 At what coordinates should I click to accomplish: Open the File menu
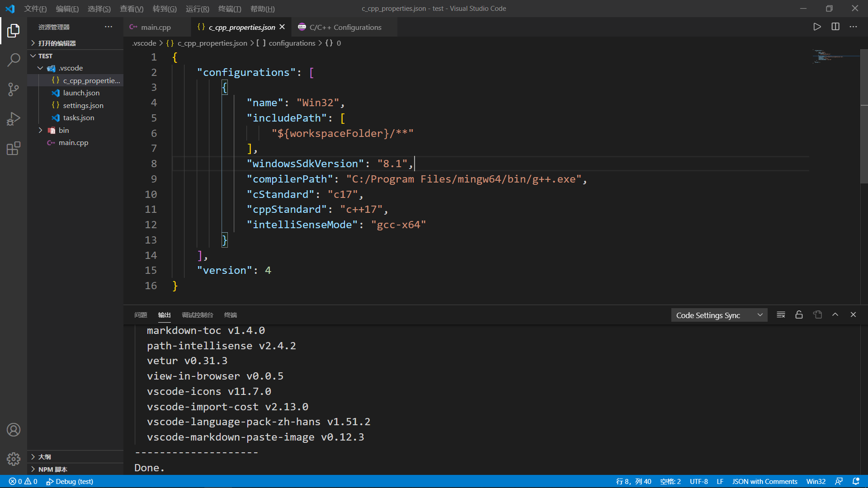[x=35, y=9]
